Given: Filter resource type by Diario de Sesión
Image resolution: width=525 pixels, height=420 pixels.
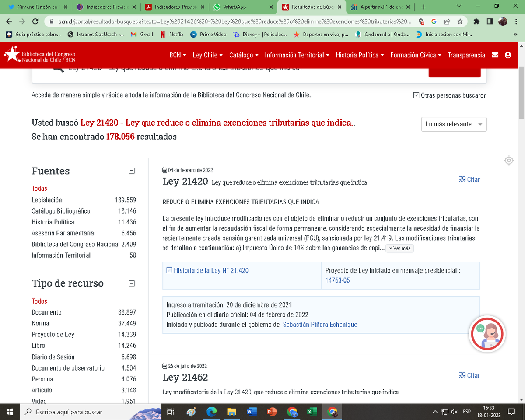Looking at the screenshot, I should pos(53,357).
